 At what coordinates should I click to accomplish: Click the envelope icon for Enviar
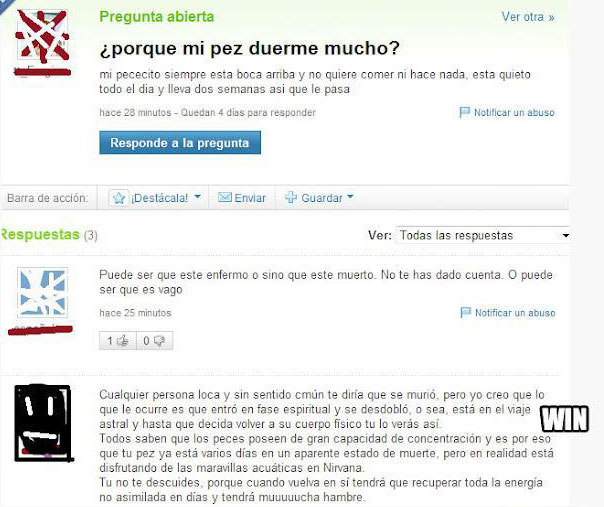[225, 197]
